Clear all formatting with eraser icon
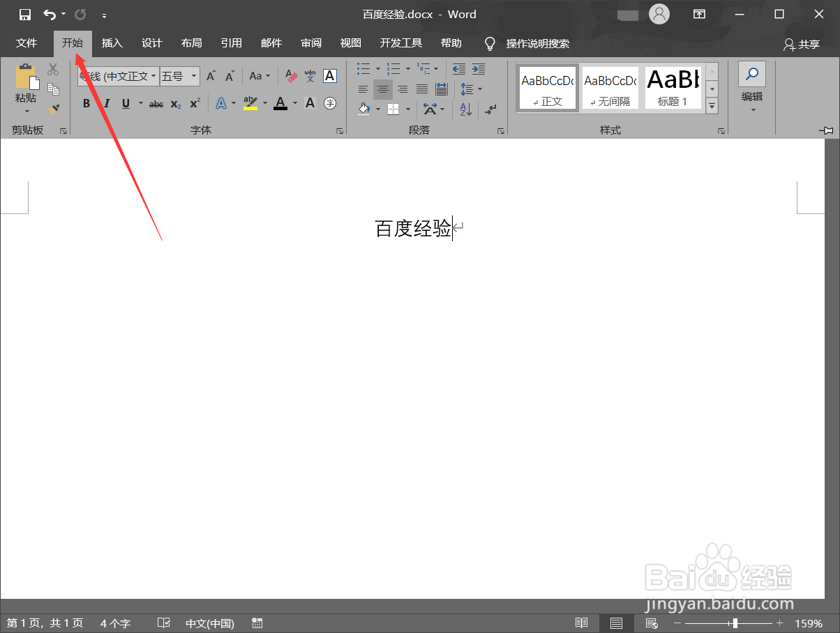The width and height of the screenshot is (840, 633). [291, 76]
